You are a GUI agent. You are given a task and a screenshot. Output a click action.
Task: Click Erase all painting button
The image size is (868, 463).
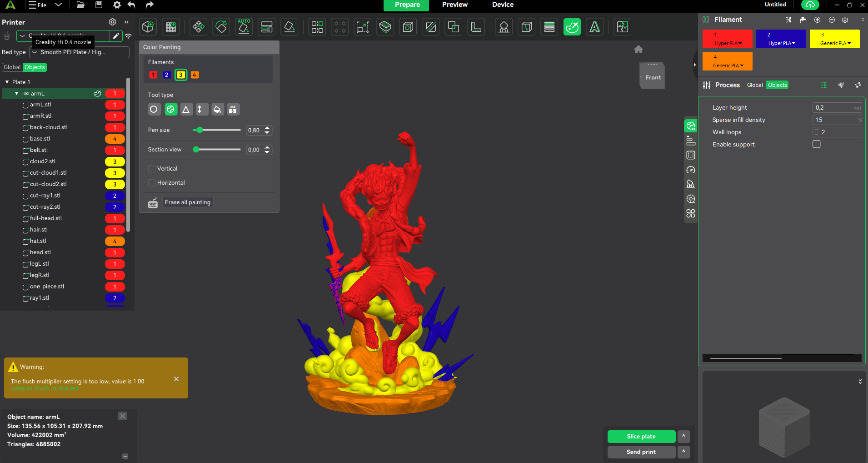point(188,202)
